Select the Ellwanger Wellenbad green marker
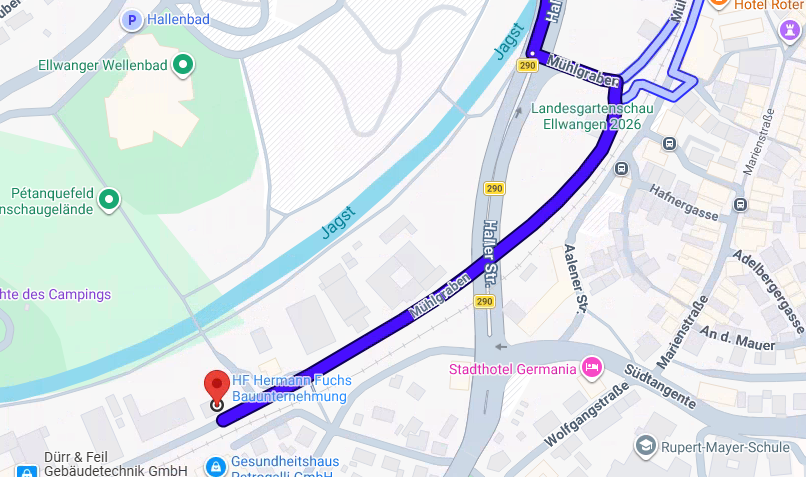Screen dimensions: 806x477 183,65
